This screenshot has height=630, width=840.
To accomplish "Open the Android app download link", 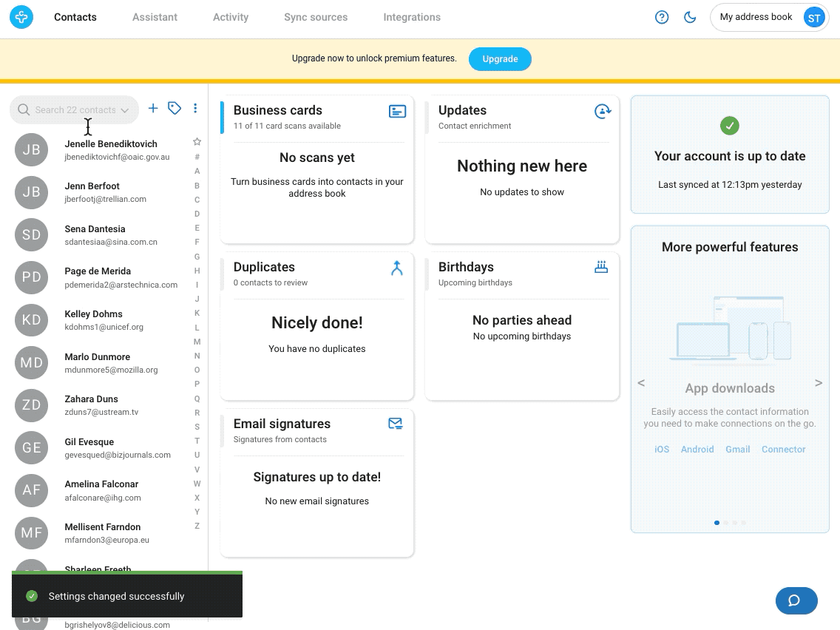I will (697, 450).
